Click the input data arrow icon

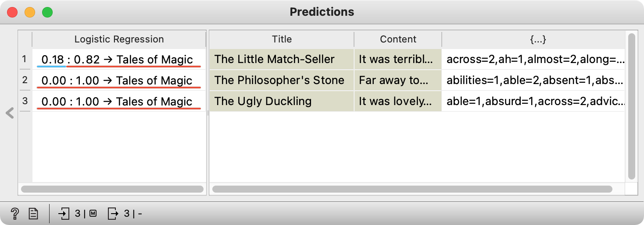click(x=64, y=214)
